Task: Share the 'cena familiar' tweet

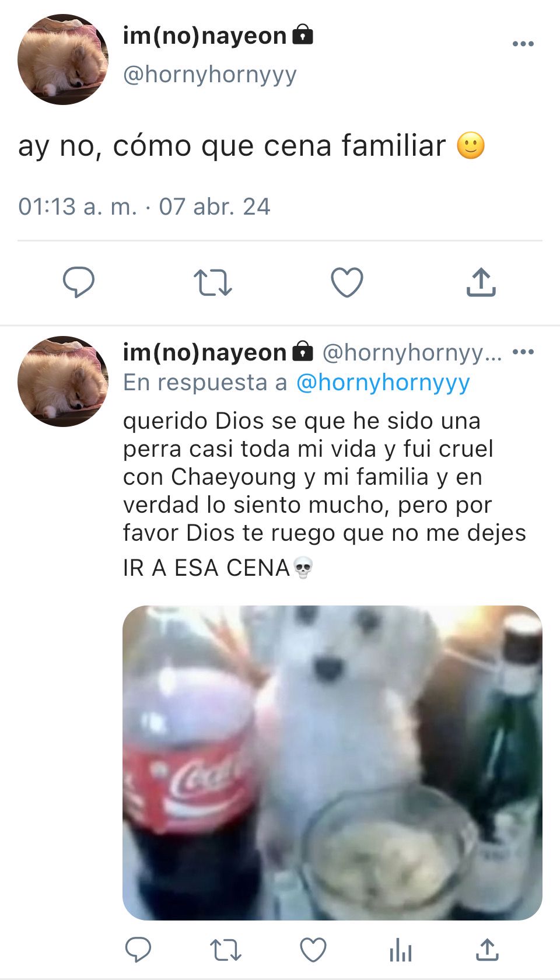Action: tap(481, 282)
